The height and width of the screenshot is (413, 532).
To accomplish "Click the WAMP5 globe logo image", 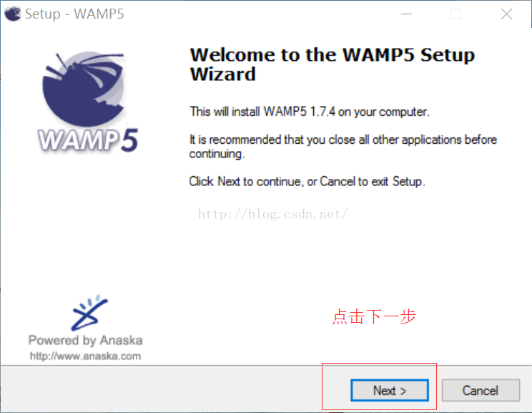I will tap(84, 88).
